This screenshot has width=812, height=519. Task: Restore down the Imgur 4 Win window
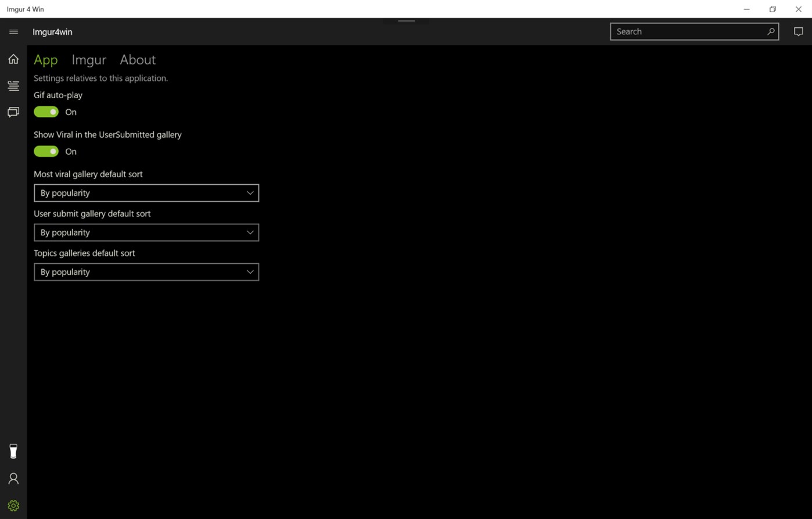(x=773, y=9)
